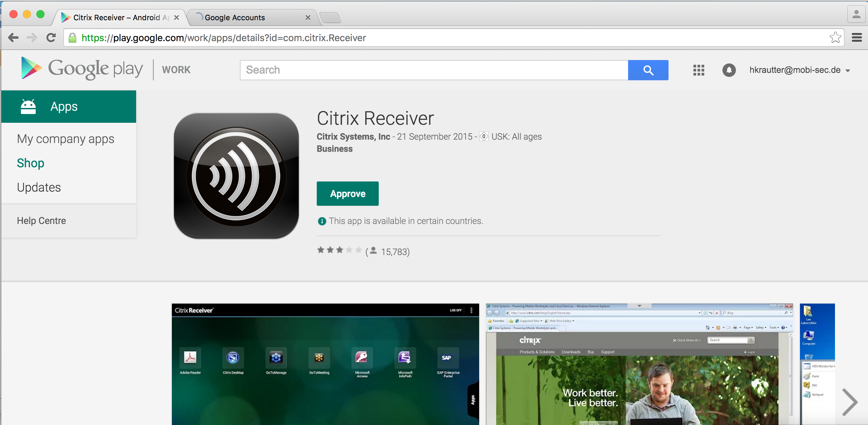
Task: Go back with browser back arrow
Action: click(13, 37)
